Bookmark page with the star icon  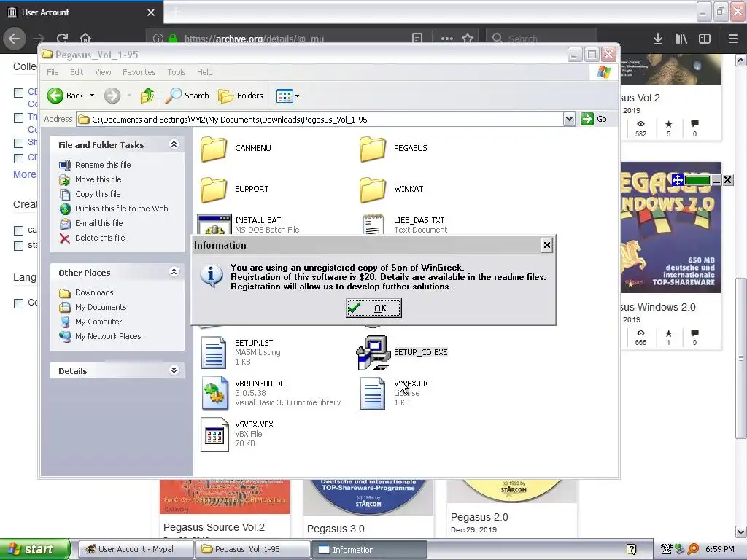point(468,39)
